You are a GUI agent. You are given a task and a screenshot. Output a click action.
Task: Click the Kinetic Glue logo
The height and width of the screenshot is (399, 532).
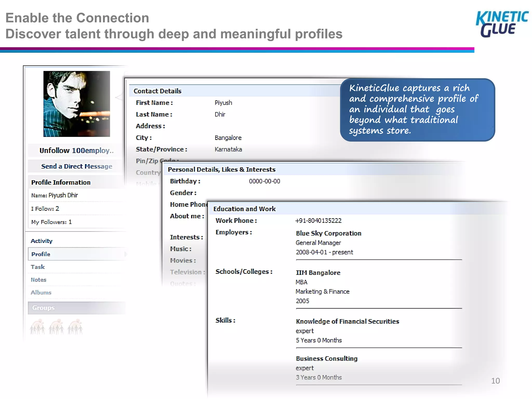(x=502, y=24)
